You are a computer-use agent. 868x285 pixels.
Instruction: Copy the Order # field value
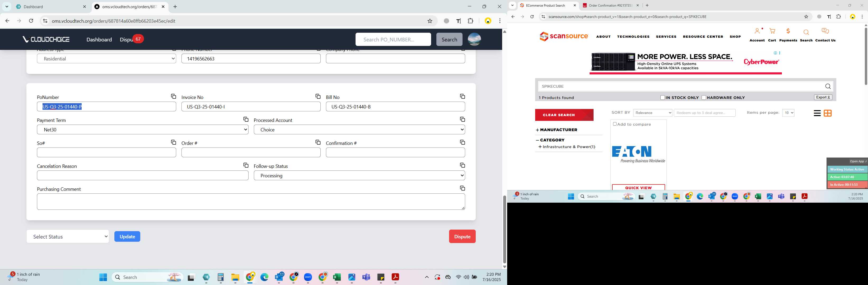click(318, 142)
